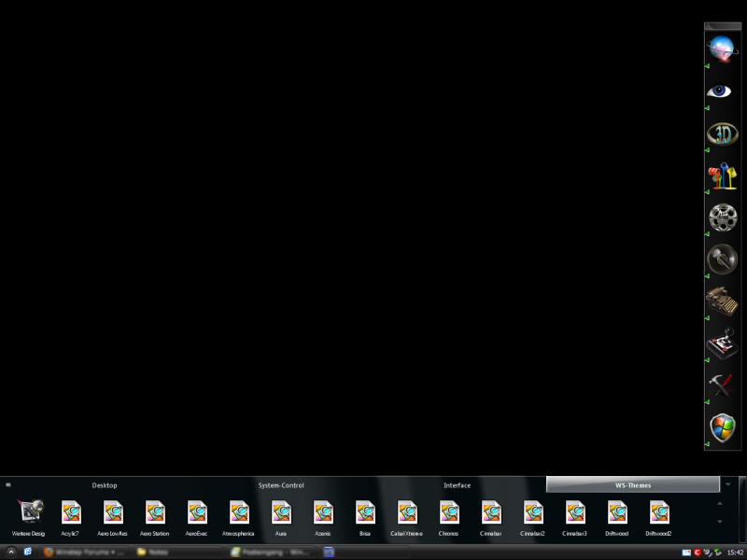Click the film reel icon

pyautogui.click(x=722, y=218)
